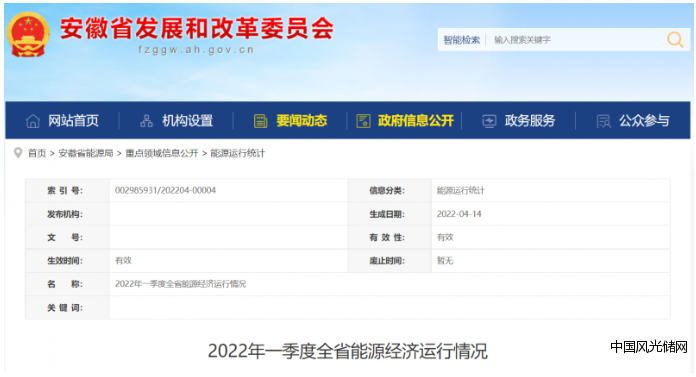Click the 废止时间 label cell
This screenshot has height=377, width=696.
[x=389, y=261]
